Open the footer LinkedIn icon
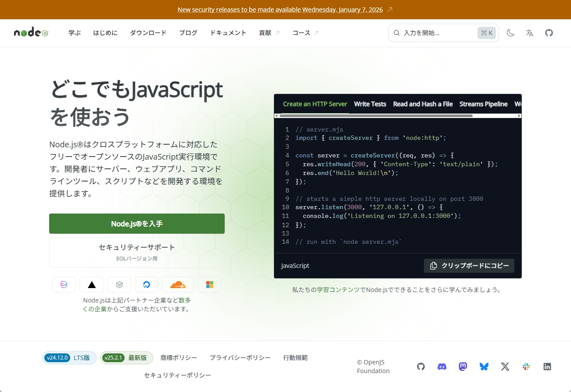Screen dimensions: 571x392 coord(547,367)
